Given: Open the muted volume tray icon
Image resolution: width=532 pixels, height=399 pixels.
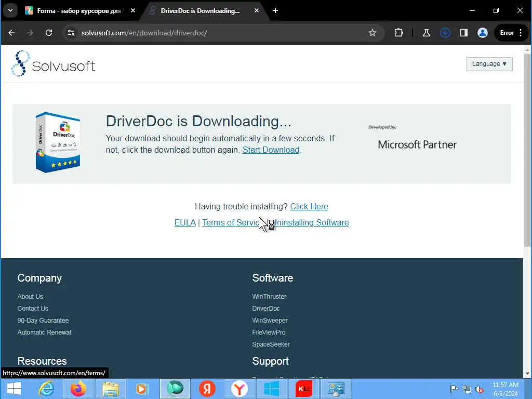Looking at the screenshot, I should pyautogui.click(x=480, y=389).
